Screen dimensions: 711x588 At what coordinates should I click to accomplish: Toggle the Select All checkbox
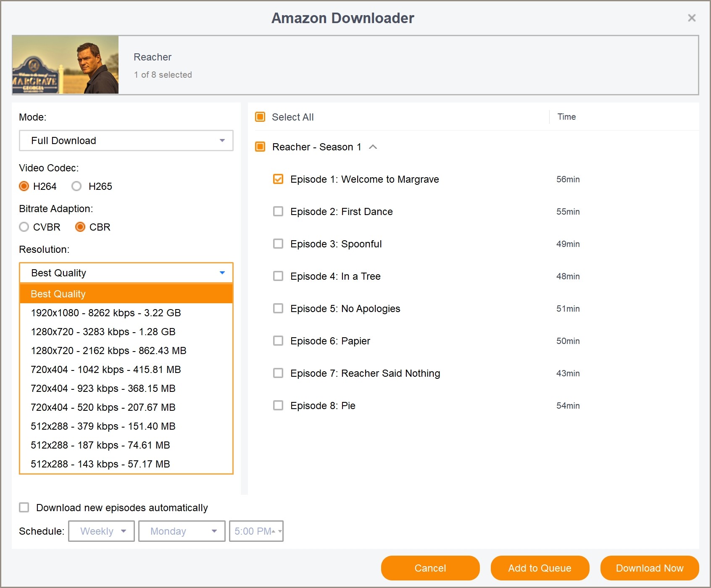(x=261, y=117)
